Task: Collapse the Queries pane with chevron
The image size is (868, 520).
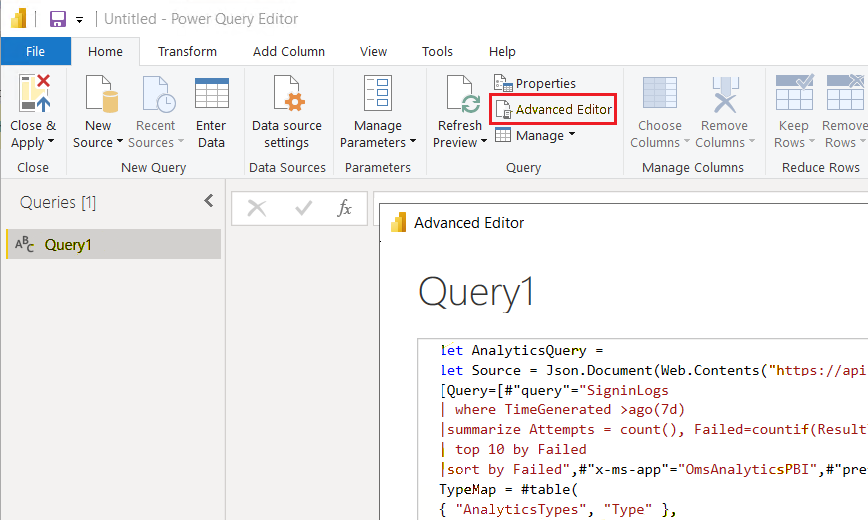Action: tap(208, 201)
